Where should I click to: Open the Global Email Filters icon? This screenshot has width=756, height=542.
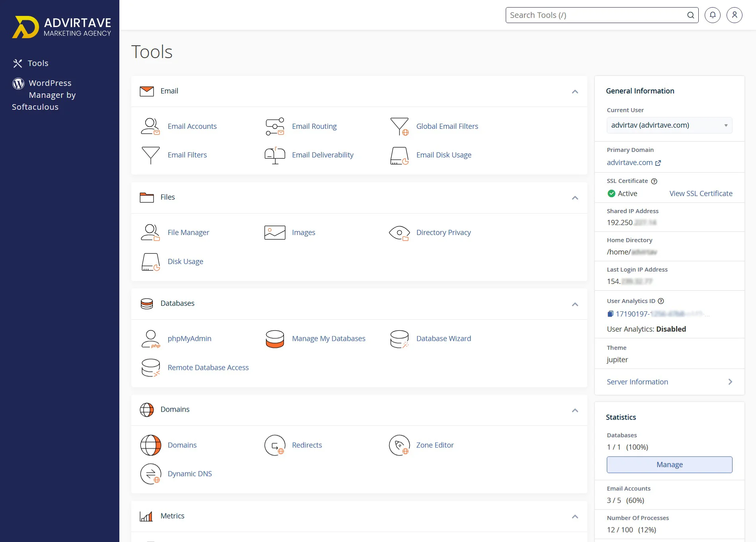[x=399, y=126]
